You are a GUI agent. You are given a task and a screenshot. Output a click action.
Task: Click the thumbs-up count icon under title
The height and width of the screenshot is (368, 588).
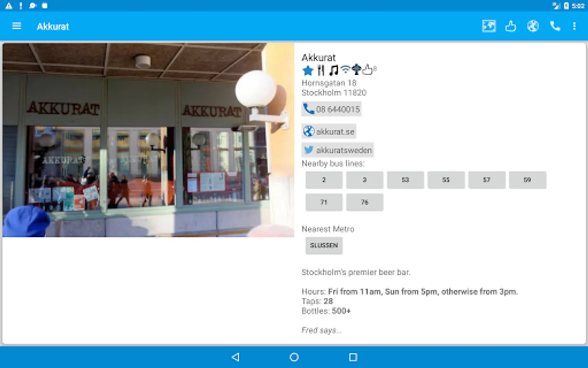[369, 70]
